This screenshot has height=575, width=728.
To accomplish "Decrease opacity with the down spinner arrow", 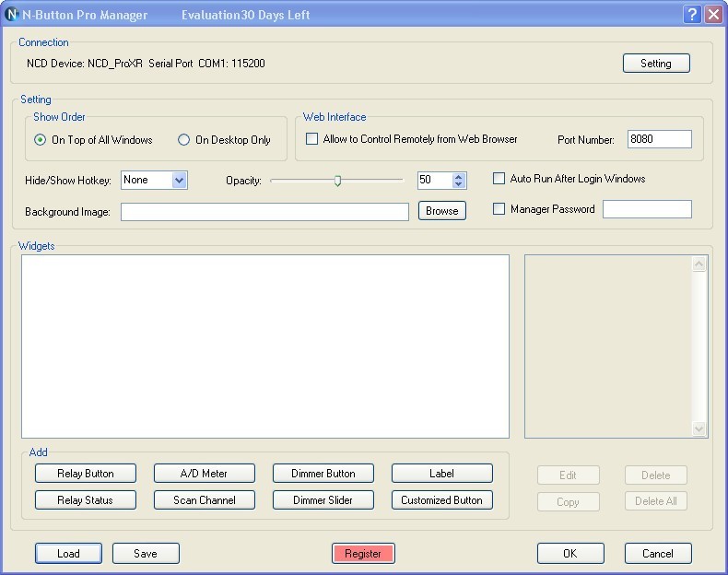I will point(459,184).
